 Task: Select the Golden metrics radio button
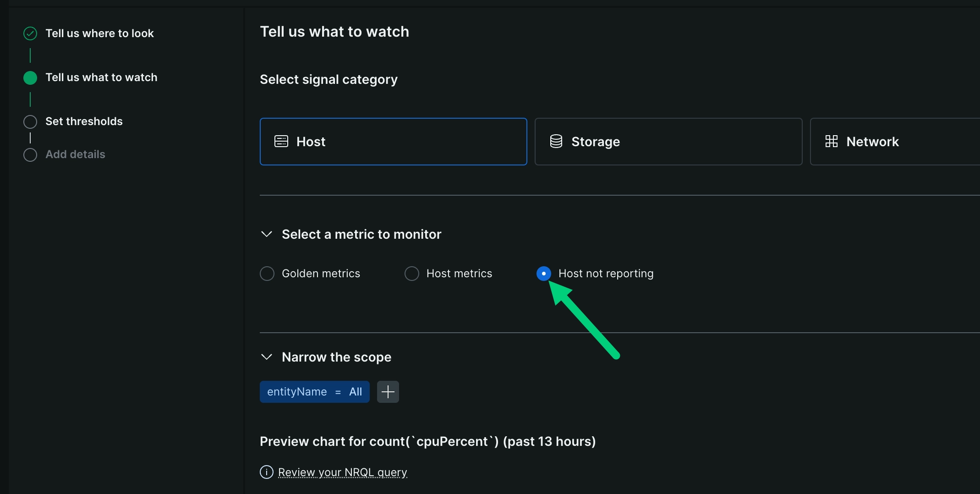[267, 274]
